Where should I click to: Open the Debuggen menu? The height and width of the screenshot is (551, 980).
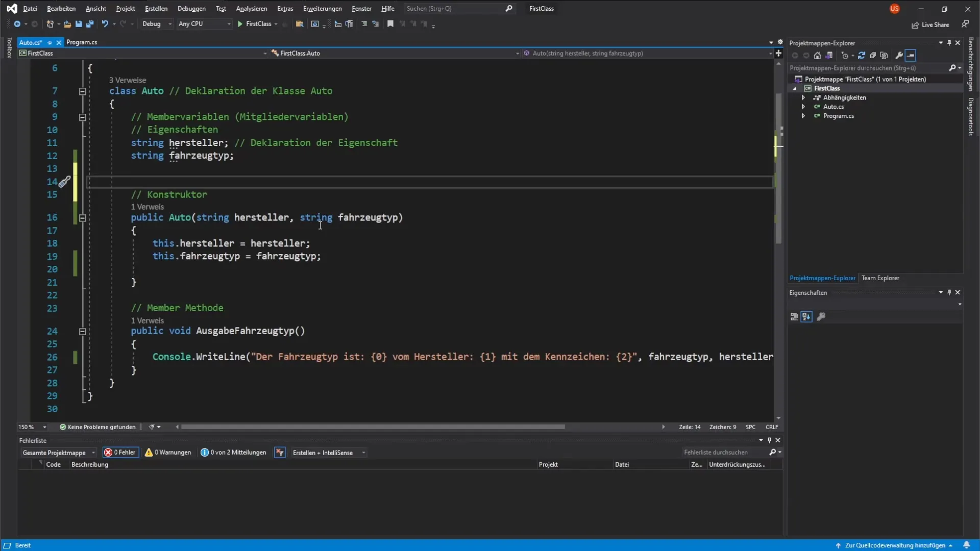191,9
